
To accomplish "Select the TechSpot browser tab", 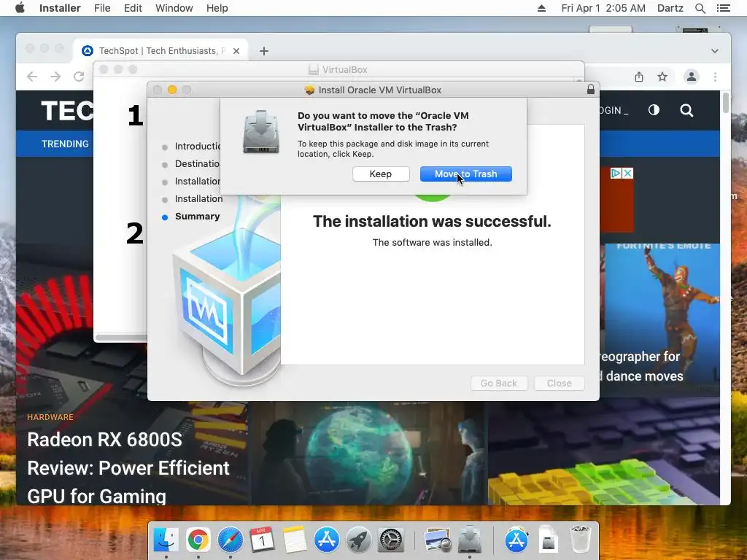I will (x=160, y=51).
